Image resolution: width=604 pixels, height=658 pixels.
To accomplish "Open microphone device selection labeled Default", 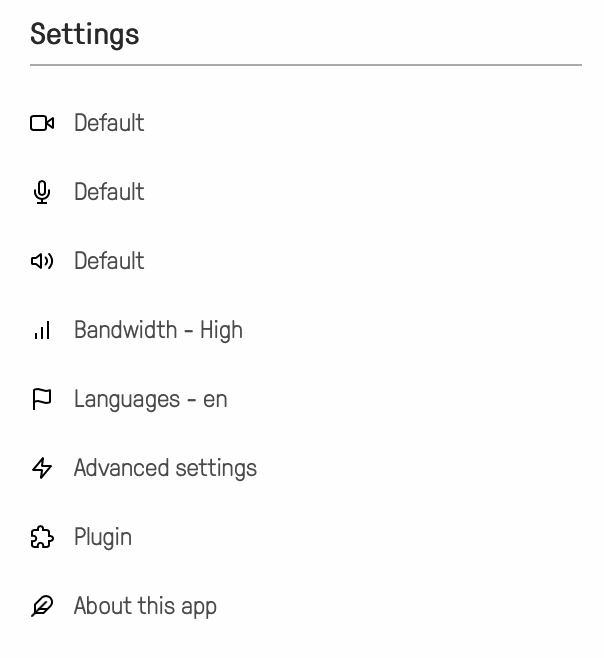I will pos(109,192).
